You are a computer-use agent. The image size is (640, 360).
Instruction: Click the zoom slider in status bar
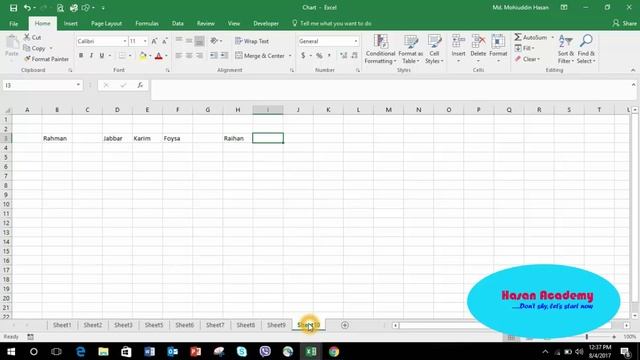click(x=587, y=337)
